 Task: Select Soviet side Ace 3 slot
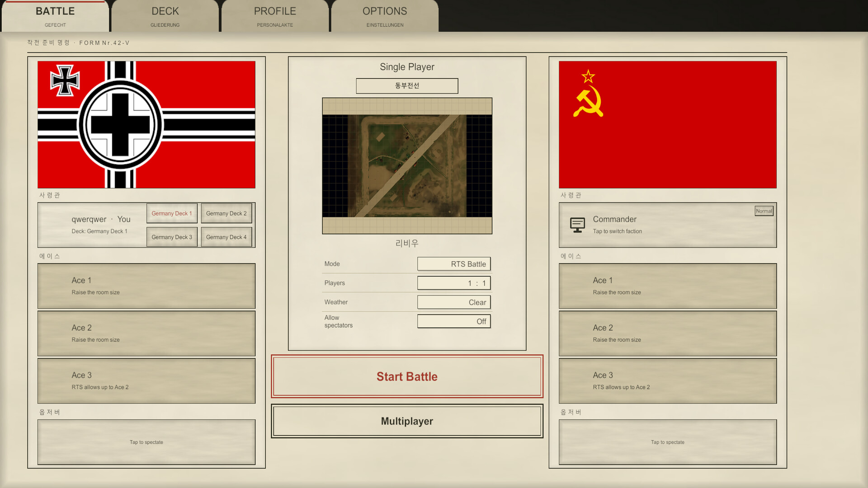click(x=668, y=381)
